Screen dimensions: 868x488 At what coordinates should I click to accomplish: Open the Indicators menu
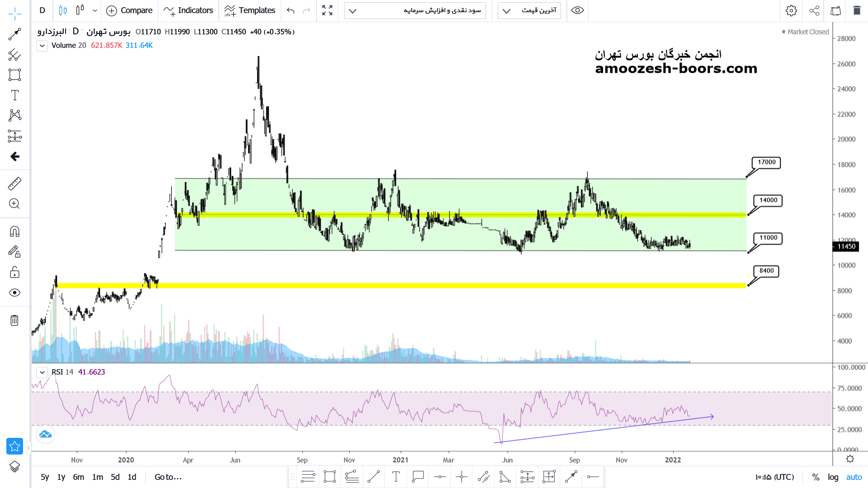point(188,10)
